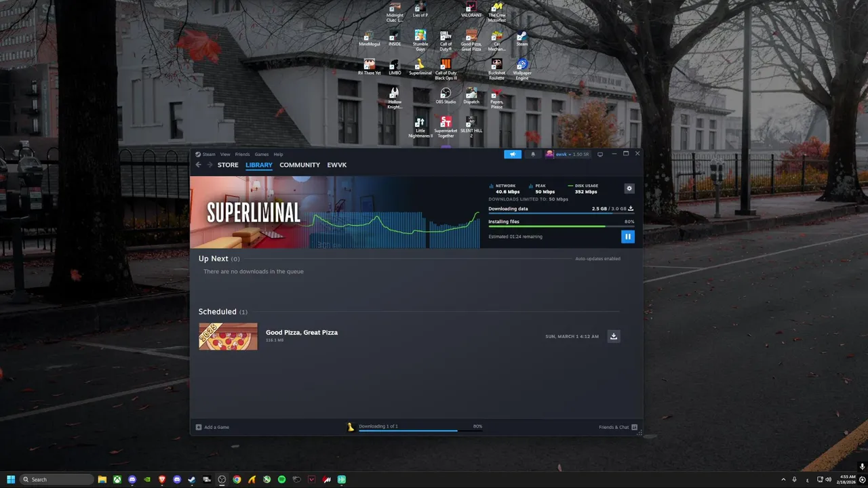Open Good Pizza, Great Pizza title link
This screenshot has width=868, height=488.
[302, 332]
